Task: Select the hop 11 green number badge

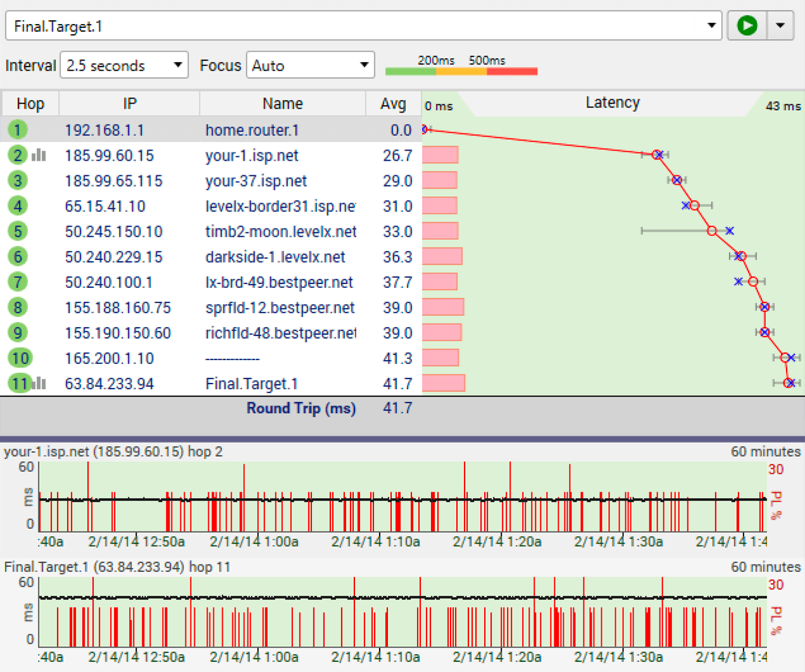Action: pyautogui.click(x=20, y=383)
